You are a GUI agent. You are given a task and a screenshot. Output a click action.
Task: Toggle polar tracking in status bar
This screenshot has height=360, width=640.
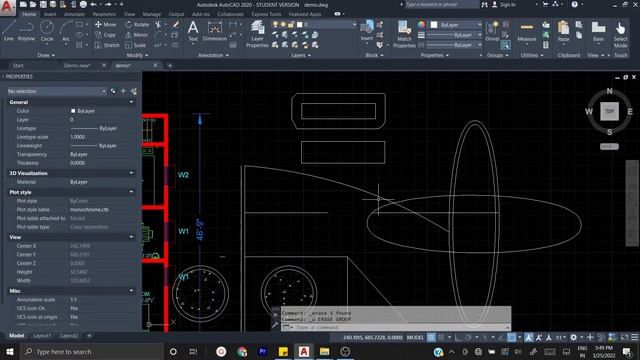[x=468, y=338]
